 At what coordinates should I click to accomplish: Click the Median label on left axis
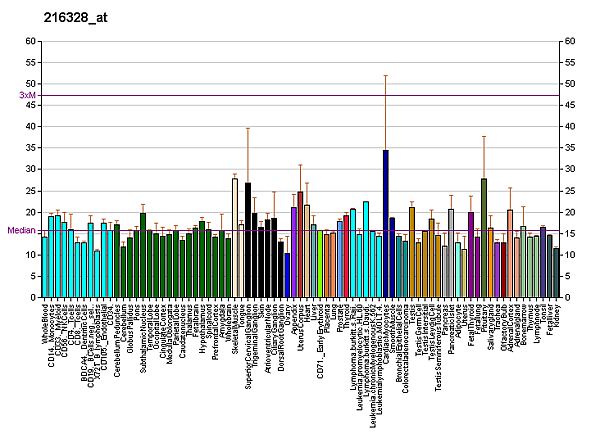[x=21, y=230]
